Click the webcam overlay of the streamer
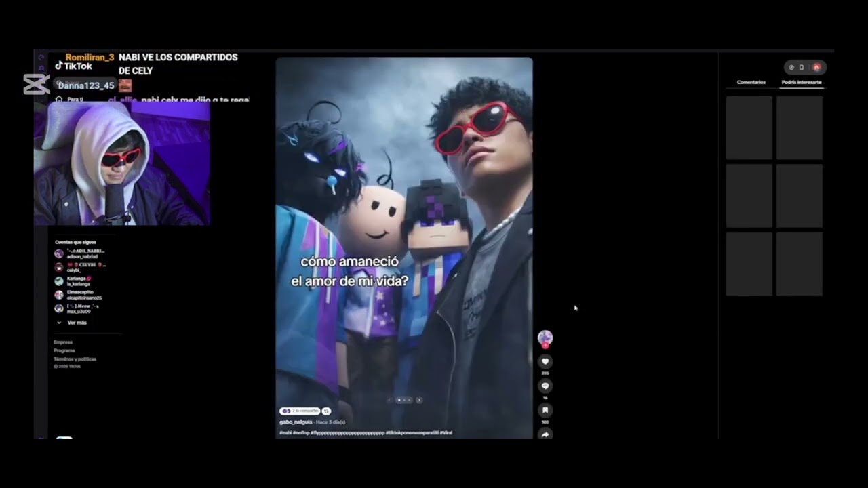Screen dimensions: 868x488 pos(122,163)
